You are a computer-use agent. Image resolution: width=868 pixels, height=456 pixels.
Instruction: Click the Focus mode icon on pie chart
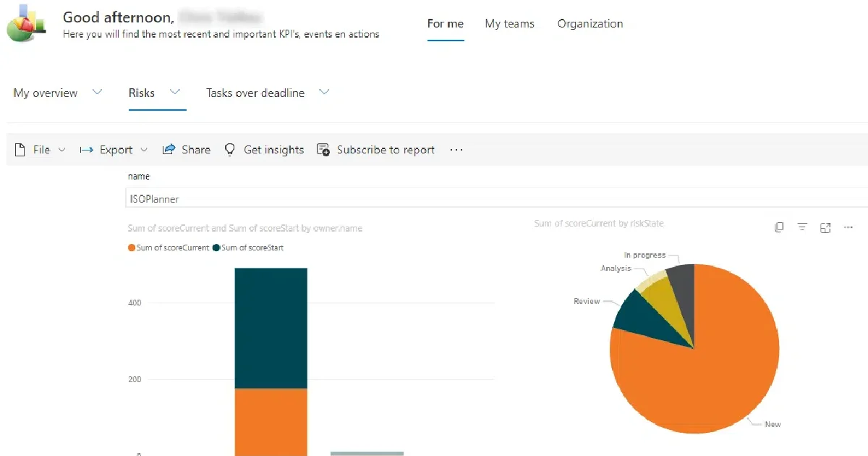coord(825,227)
